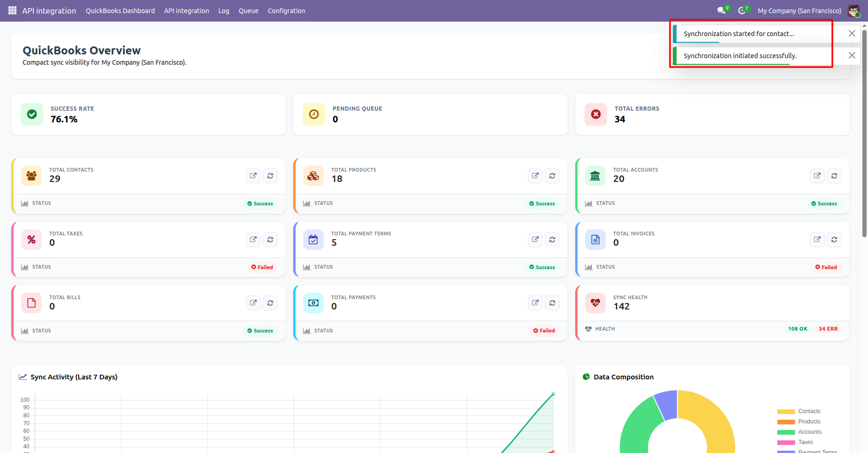Image resolution: width=868 pixels, height=453 pixels.
Task: Click the Success status badge on Total Bills
Action: pos(260,331)
